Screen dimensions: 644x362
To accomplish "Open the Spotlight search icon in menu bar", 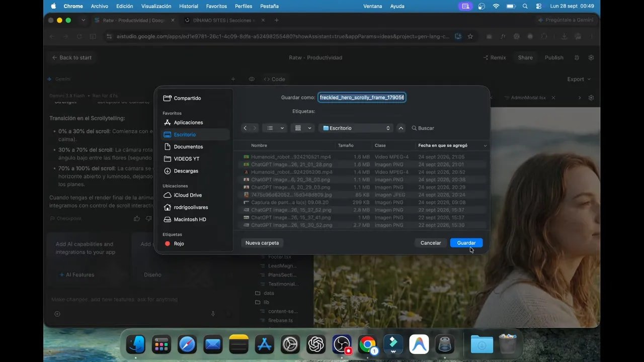I will click(525, 6).
